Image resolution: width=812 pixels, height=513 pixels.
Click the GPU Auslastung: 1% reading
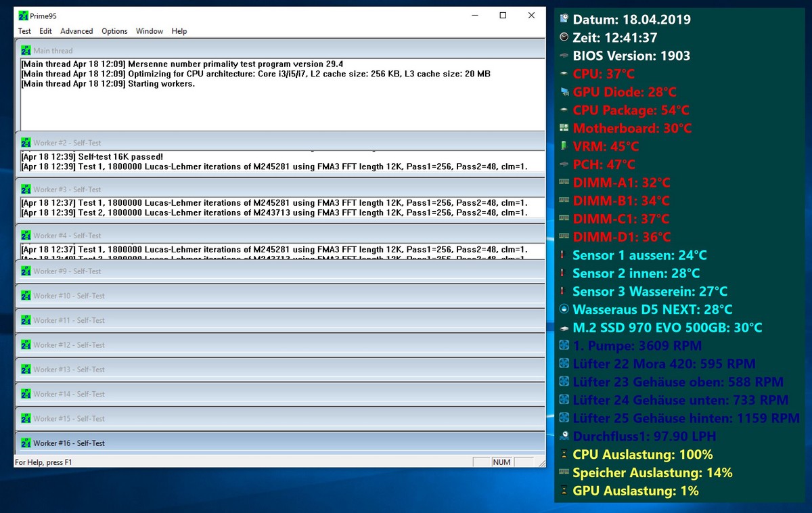(x=635, y=491)
